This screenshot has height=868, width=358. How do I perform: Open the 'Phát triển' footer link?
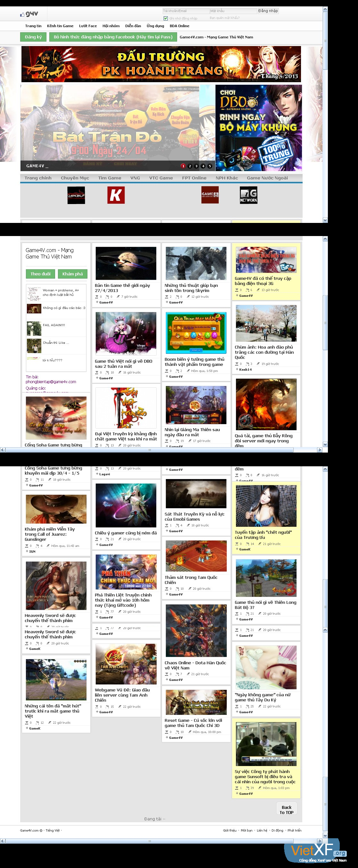(x=294, y=830)
